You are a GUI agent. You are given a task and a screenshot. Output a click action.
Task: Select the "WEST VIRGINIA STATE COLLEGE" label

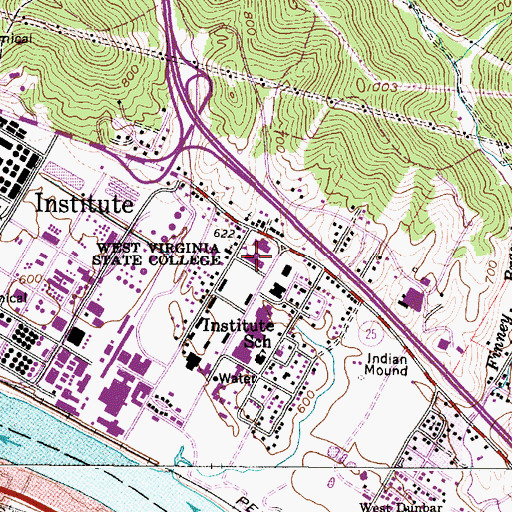coord(156,254)
